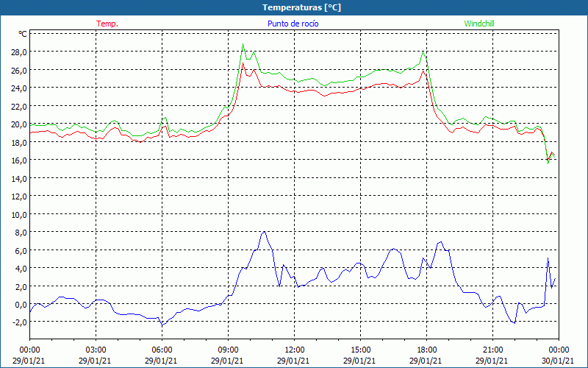Click the 6,0 y-axis value
The width and height of the screenshot is (588, 368).
click(x=21, y=251)
